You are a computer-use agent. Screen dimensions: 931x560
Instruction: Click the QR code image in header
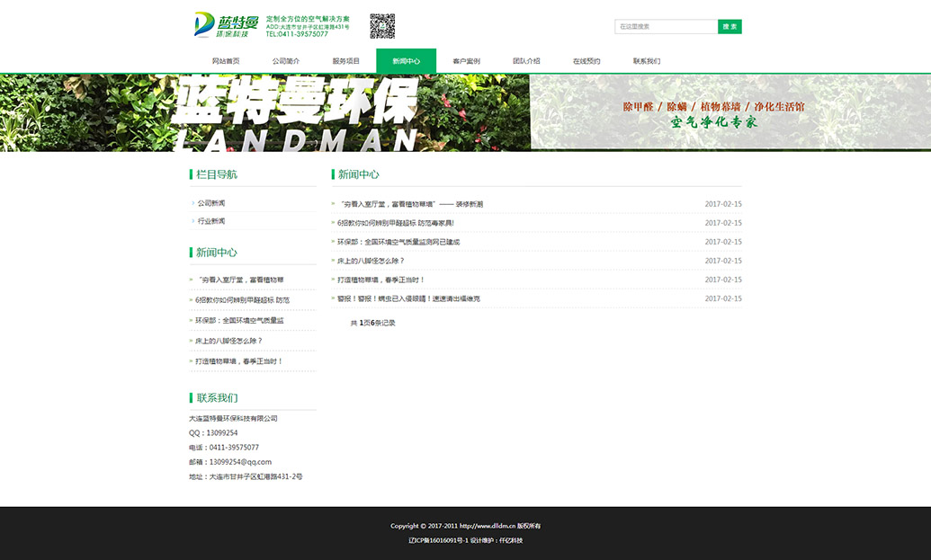click(x=382, y=26)
